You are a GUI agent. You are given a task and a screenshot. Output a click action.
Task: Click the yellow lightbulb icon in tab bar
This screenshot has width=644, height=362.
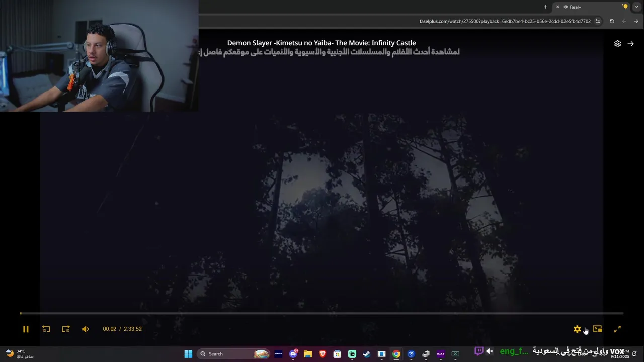(x=625, y=7)
